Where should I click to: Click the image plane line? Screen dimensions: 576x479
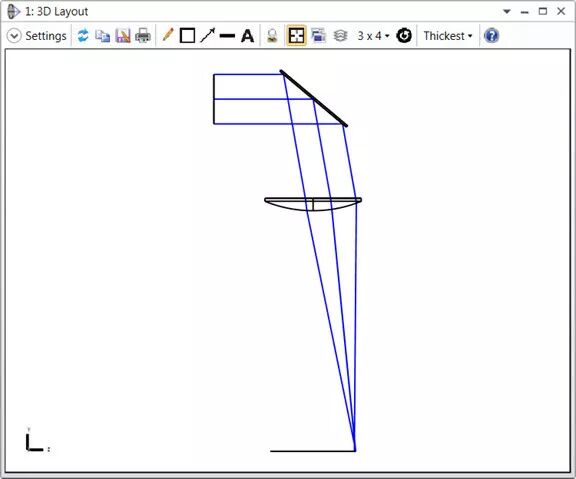pos(313,450)
